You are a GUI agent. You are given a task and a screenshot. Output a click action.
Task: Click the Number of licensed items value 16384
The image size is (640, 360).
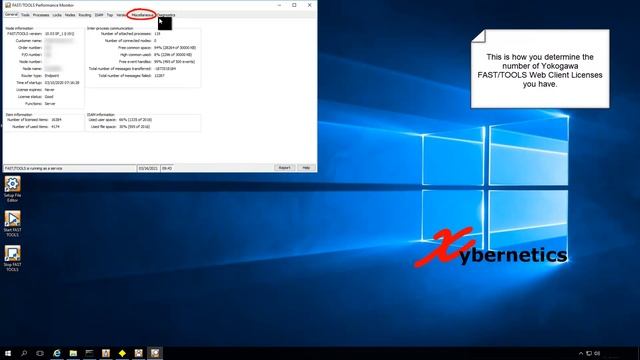tap(56, 120)
